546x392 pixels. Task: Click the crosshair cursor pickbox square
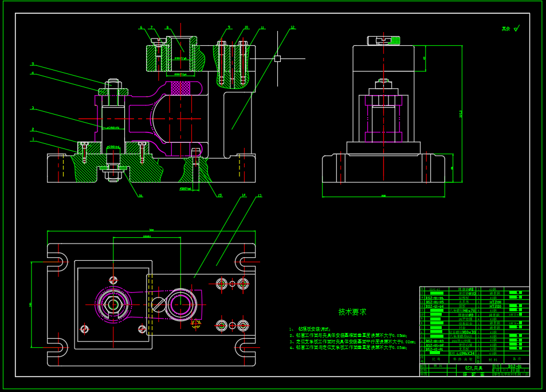click(277, 58)
